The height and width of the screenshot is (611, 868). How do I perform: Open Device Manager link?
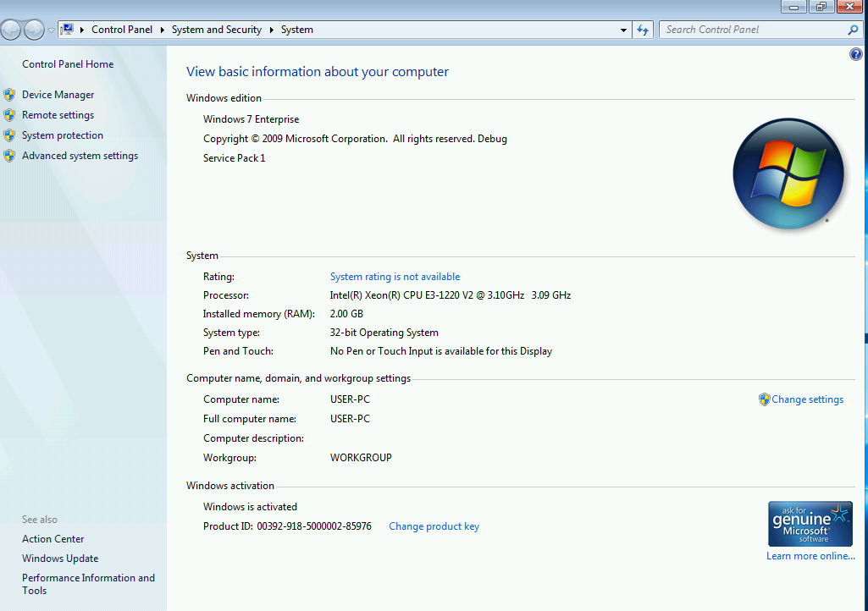(58, 95)
